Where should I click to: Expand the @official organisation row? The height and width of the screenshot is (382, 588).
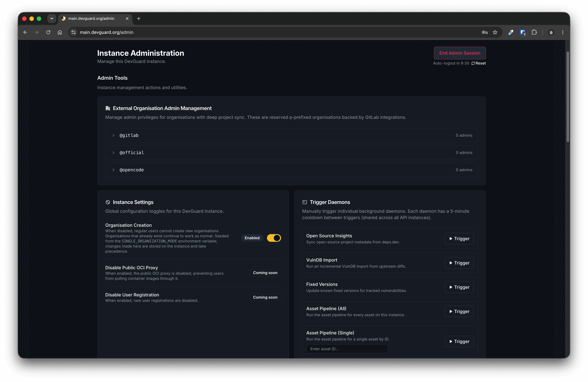[291, 153]
